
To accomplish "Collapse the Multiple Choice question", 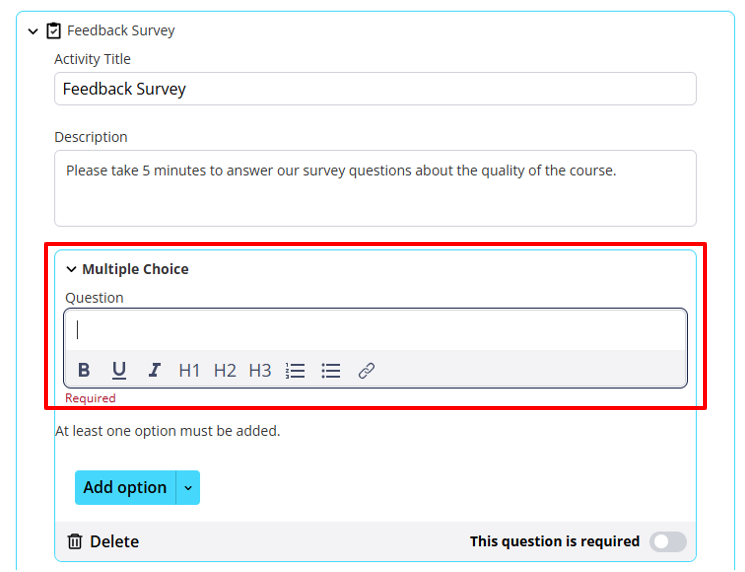I will click(71, 269).
